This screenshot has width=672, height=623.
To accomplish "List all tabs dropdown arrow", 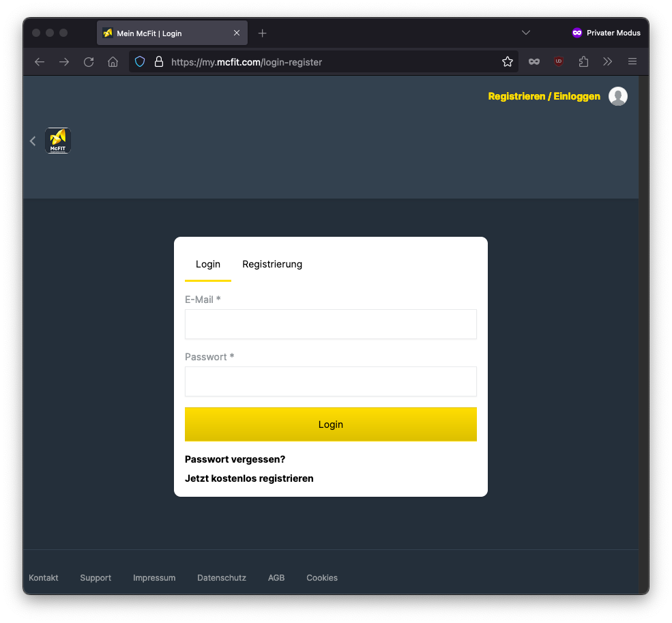I will click(526, 33).
